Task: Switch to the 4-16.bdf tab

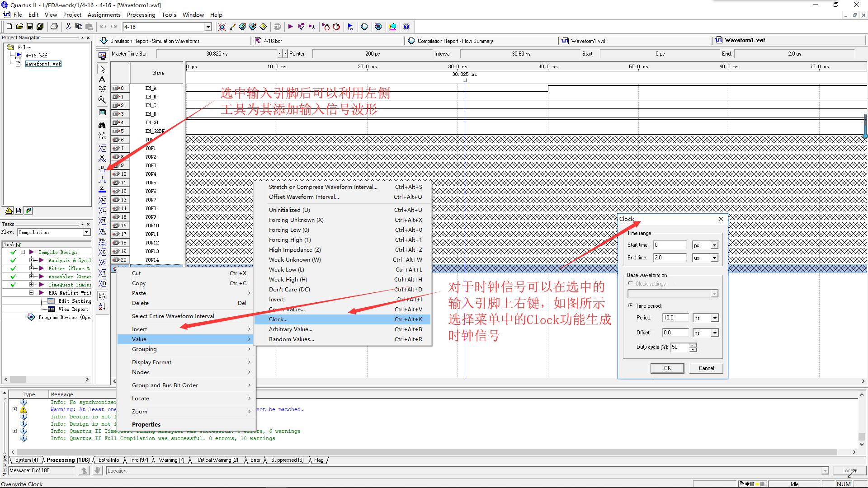Action: tap(273, 41)
